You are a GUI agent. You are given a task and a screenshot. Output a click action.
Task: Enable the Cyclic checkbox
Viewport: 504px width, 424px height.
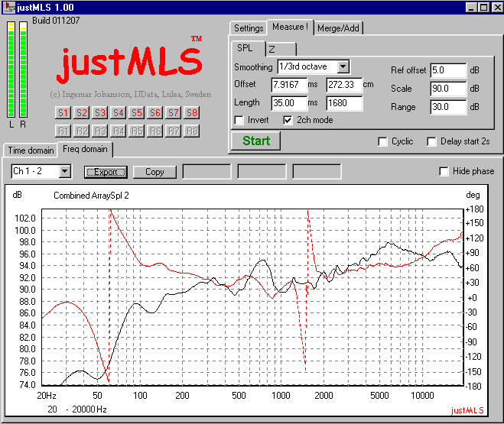coord(382,141)
